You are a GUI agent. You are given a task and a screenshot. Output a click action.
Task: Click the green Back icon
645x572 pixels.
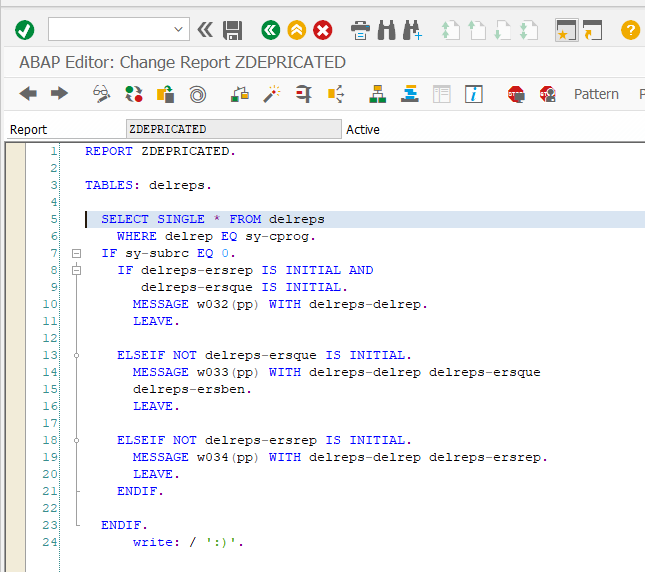pyautogui.click(x=270, y=30)
